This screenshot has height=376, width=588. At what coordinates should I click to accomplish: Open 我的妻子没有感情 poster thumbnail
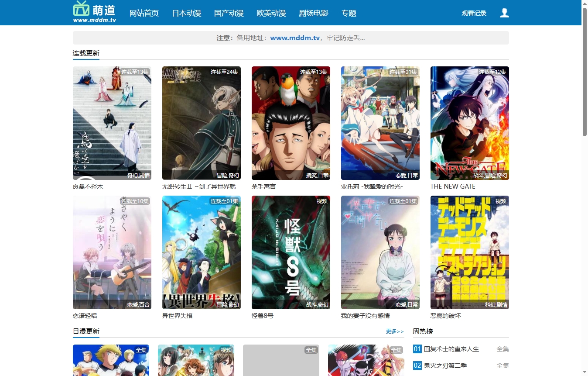[380, 252]
